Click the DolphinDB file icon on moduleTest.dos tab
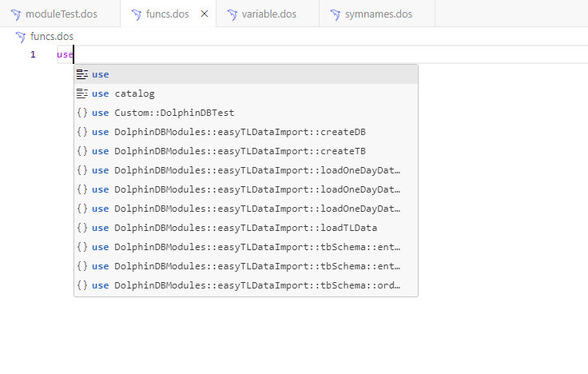The height and width of the screenshot is (374, 588). 15,14
